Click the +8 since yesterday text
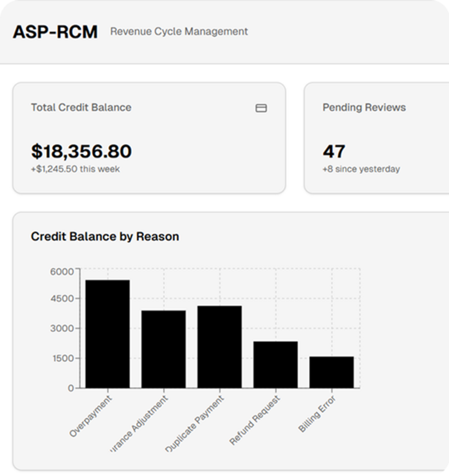This screenshot has height=476, width=449. (361, 169)
